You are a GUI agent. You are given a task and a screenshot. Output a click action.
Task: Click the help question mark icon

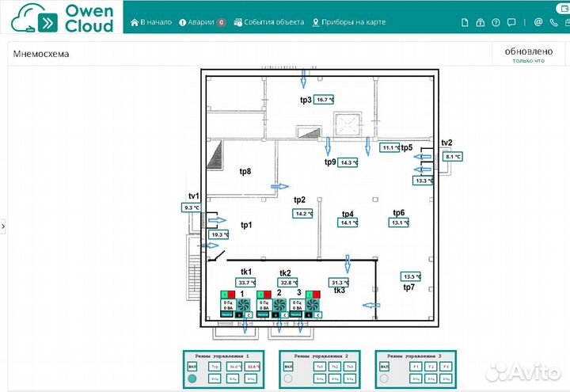pos(496,22)
